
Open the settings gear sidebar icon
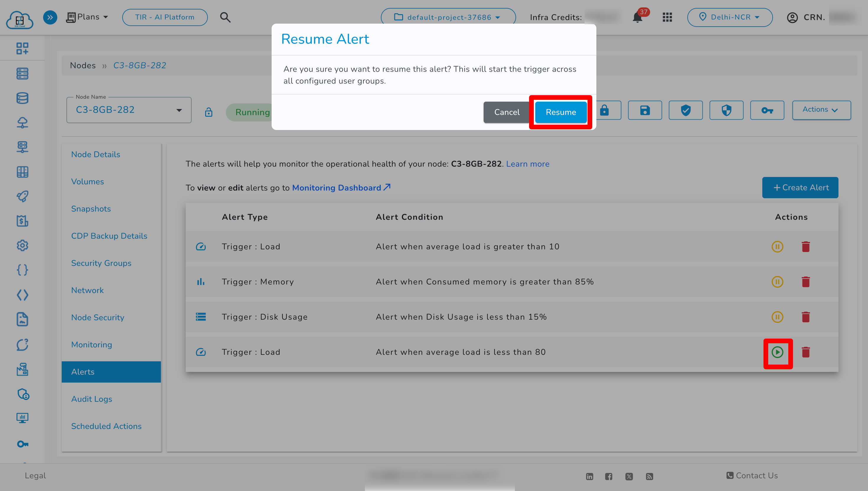[22, 245]
